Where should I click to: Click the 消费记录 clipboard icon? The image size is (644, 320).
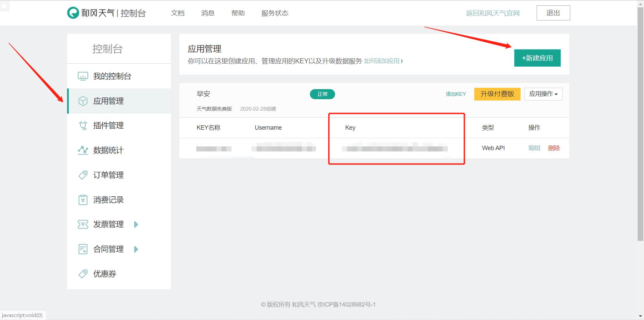point(83,200)
